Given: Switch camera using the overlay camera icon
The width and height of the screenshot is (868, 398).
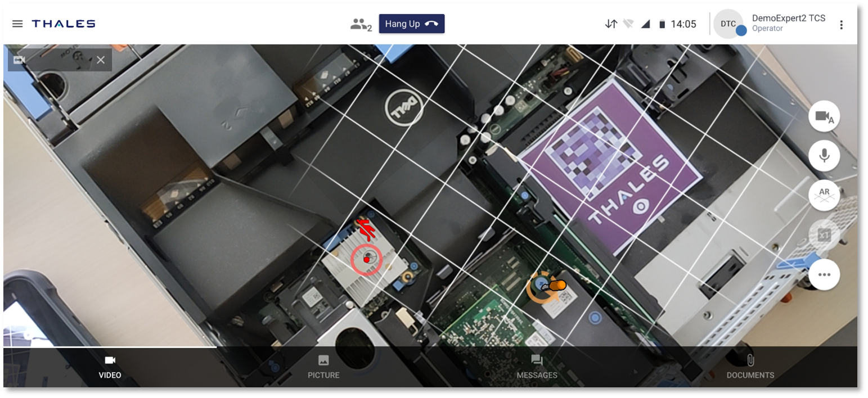Looking at the screenshot, I should pyautogui.click(x=19, y=60).
